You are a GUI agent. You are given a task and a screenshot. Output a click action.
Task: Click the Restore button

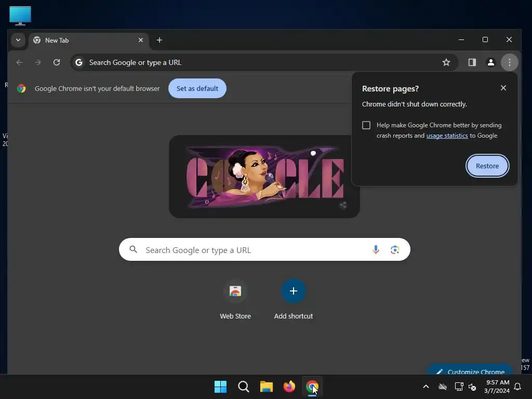pos(487,166)
